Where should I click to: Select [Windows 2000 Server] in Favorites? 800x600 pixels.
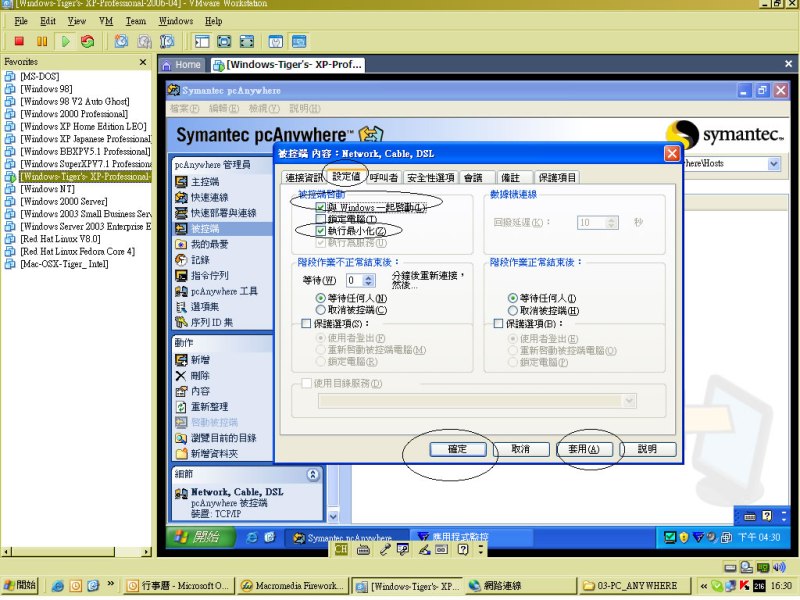63,202
